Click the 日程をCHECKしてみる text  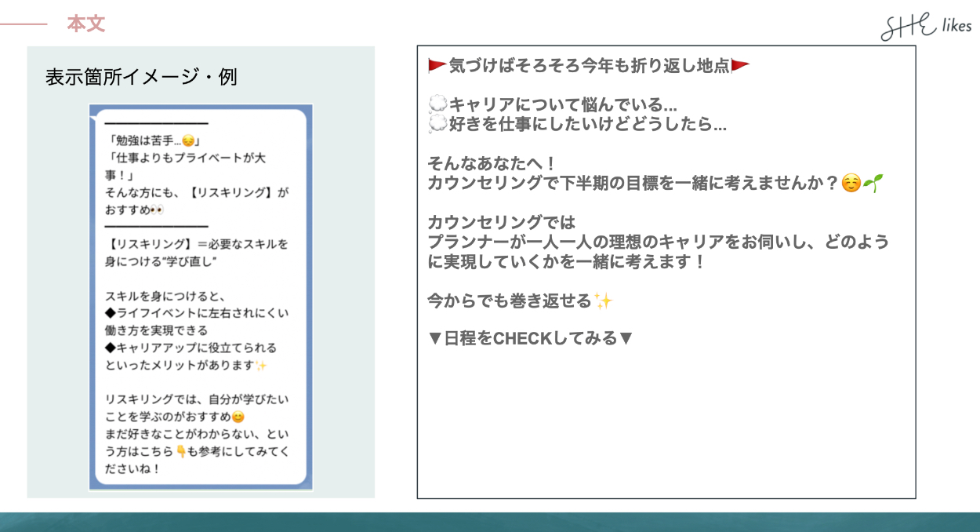[x=531, y=339]
